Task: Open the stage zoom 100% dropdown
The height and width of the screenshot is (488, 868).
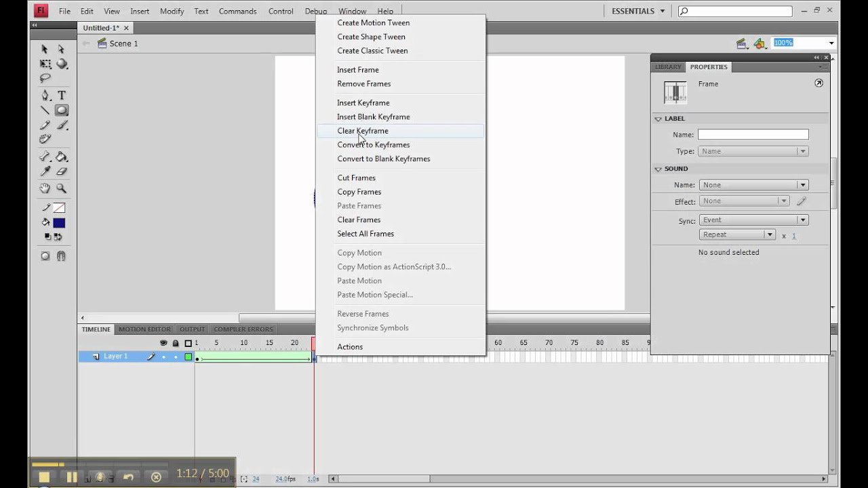Action: pos(831,43)
